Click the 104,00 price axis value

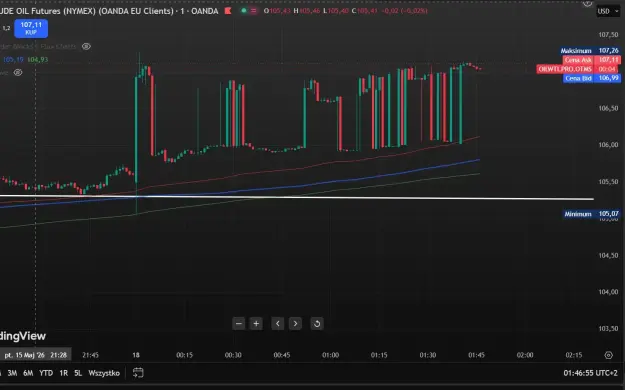608,292
